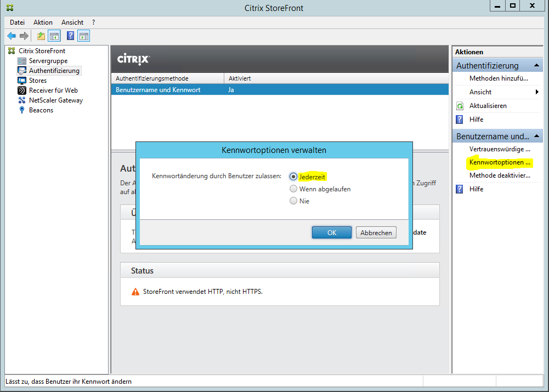This screenshot has width=549, height=392.
Task: Click Help icon under Benutzername und actions
Action: click(x=460, y=189)
